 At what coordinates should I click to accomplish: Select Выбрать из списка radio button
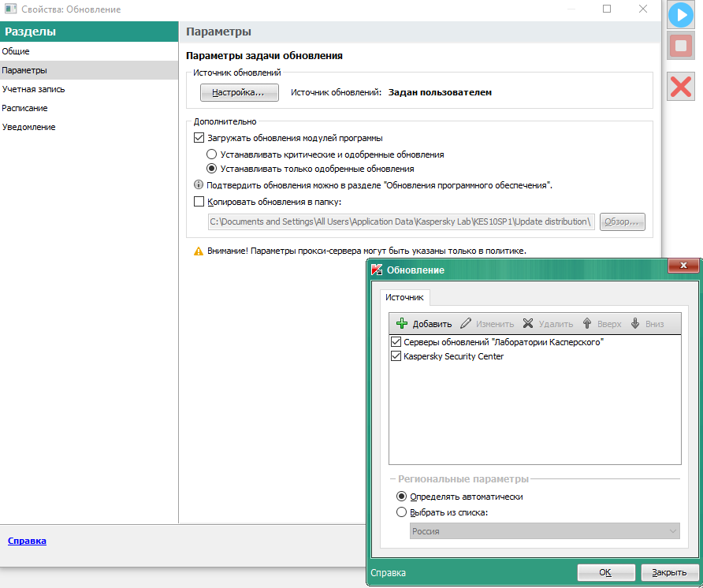pyautogui.click(x=402, y=512)
